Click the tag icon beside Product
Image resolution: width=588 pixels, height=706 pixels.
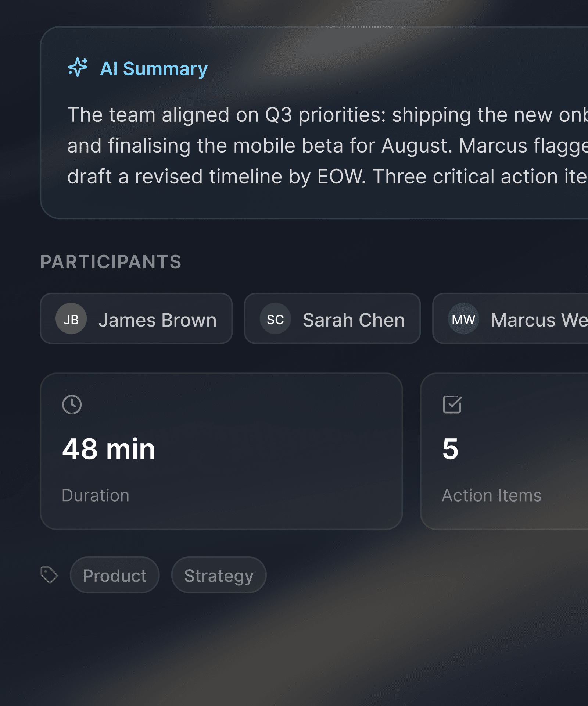tap(49, 575)
